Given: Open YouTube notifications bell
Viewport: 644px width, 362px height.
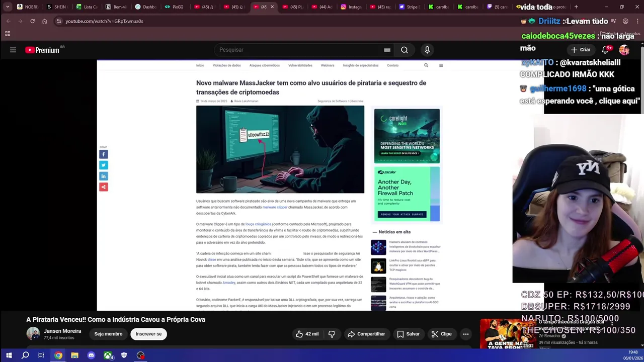Looking at the screenshot, I should [606, 50].
